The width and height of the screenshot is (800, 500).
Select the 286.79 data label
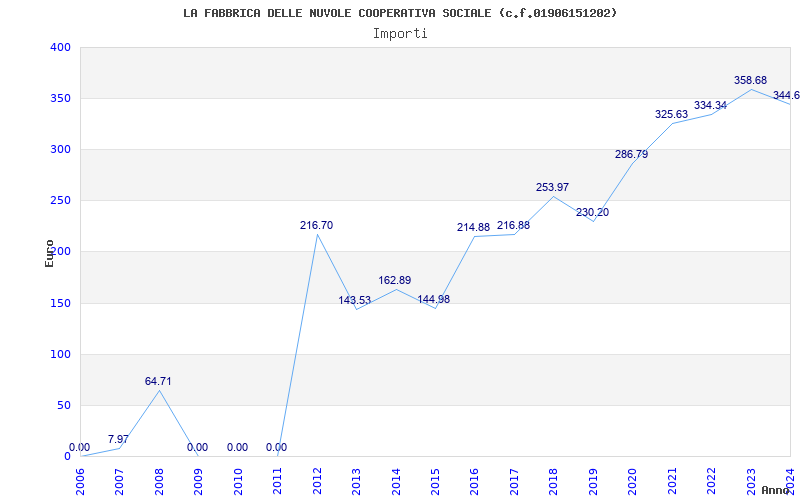pos(632,155)
